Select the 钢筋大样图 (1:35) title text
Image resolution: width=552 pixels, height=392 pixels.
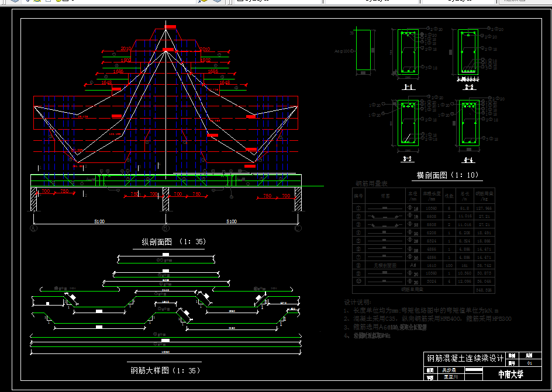pyautogui.click(x=165, y=370)
